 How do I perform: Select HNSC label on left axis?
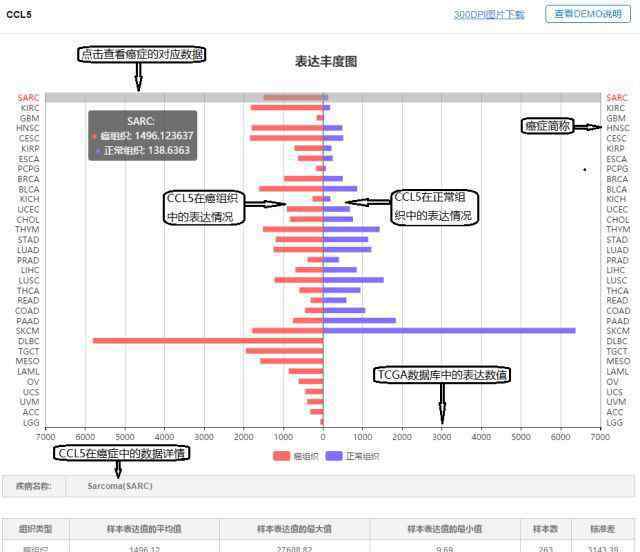pos(28,128)
